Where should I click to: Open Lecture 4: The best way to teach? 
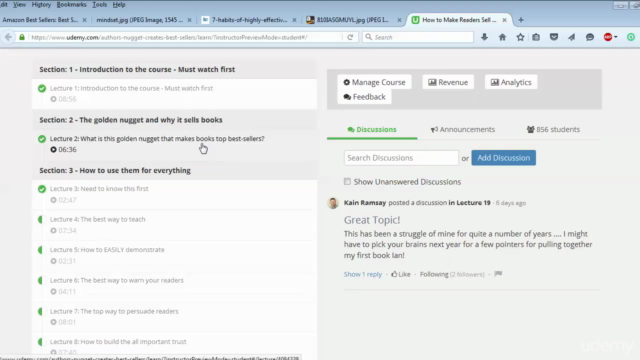pos(98,220)
